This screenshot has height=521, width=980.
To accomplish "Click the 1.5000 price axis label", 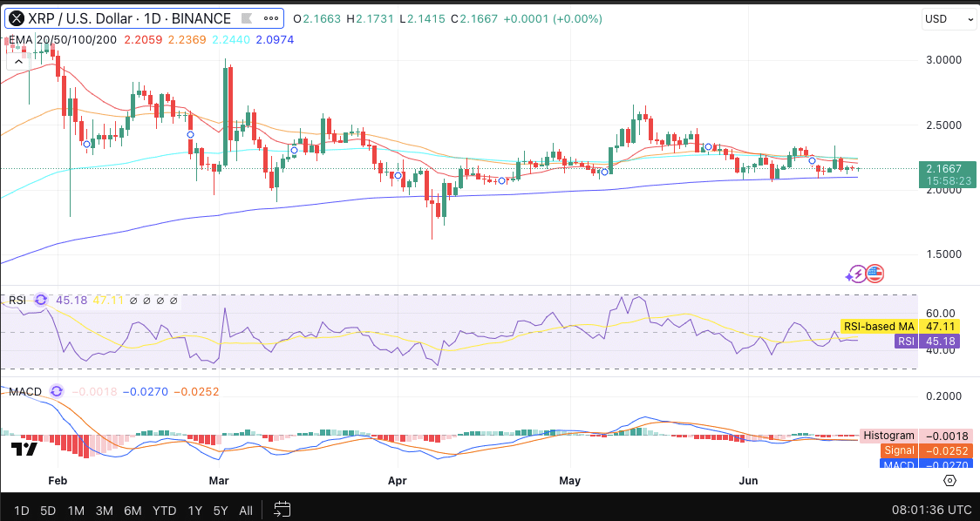I will [x=943, y=254].
